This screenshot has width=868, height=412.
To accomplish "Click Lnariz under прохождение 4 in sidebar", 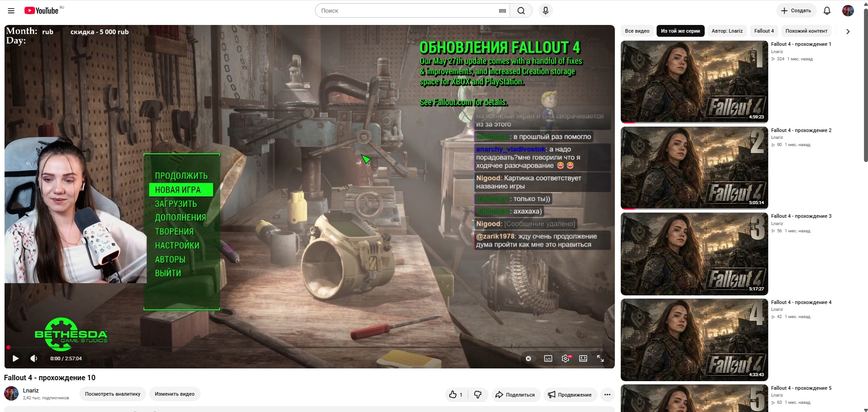I will tap(777, 309).
